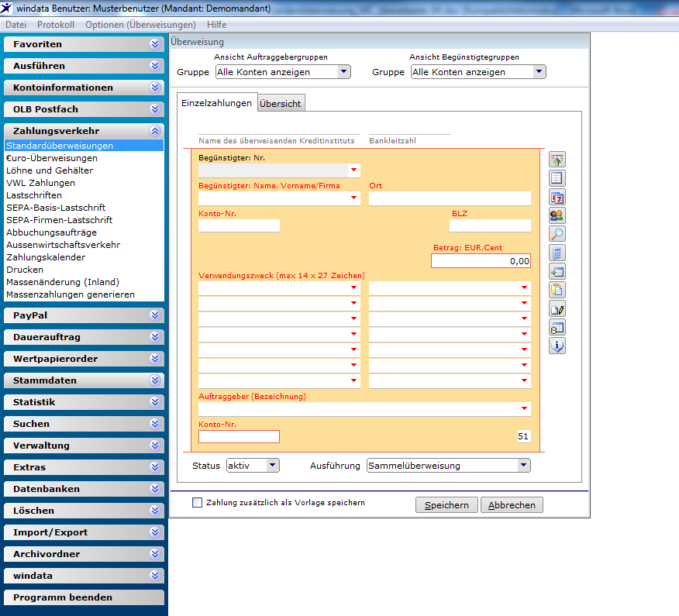Click Programm beenden in the sidebar

coord(84,597)
